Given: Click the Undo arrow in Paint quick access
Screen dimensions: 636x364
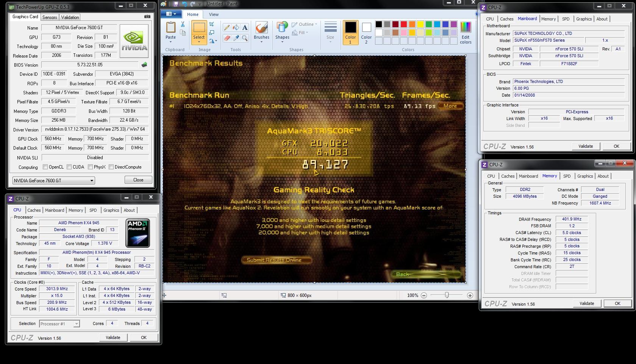Looking at the screenshot, I should pyautogui.click(x=184, y=4).
